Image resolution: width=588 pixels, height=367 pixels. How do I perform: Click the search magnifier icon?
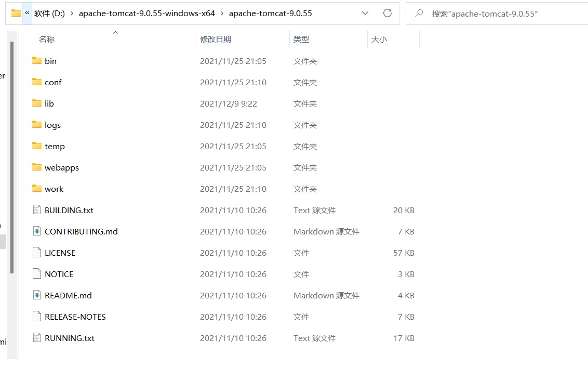point(419,14)
